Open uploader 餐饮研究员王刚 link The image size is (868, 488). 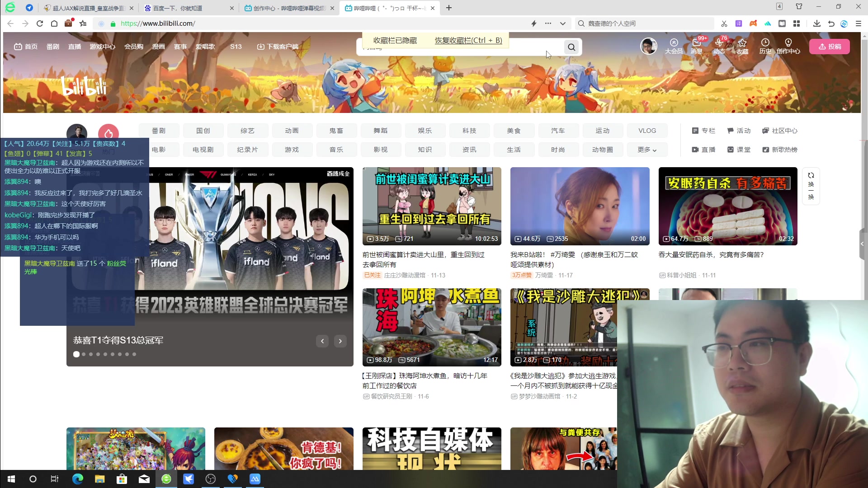point(392,396)
